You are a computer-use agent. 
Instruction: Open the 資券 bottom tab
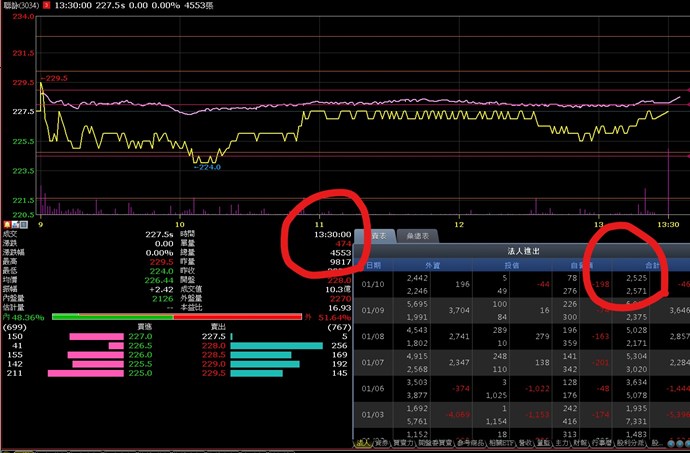pyautogui.click(x=381, y=441)
